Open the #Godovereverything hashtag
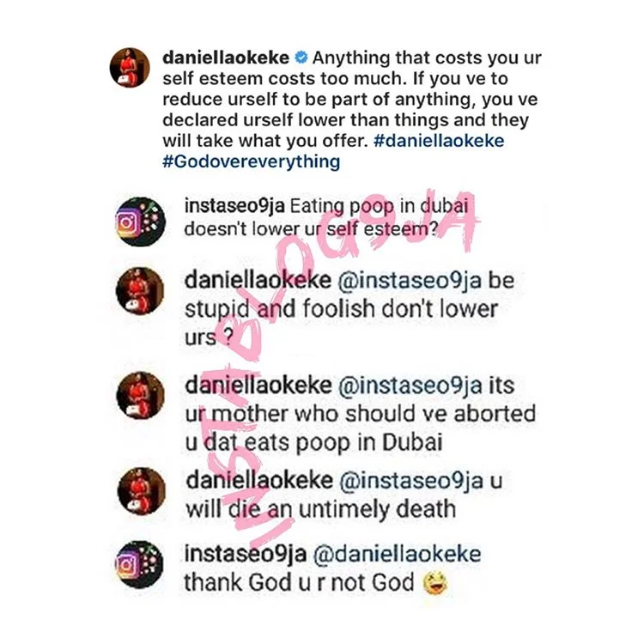This screenshot has height=644, width=644. coord(252,161)
